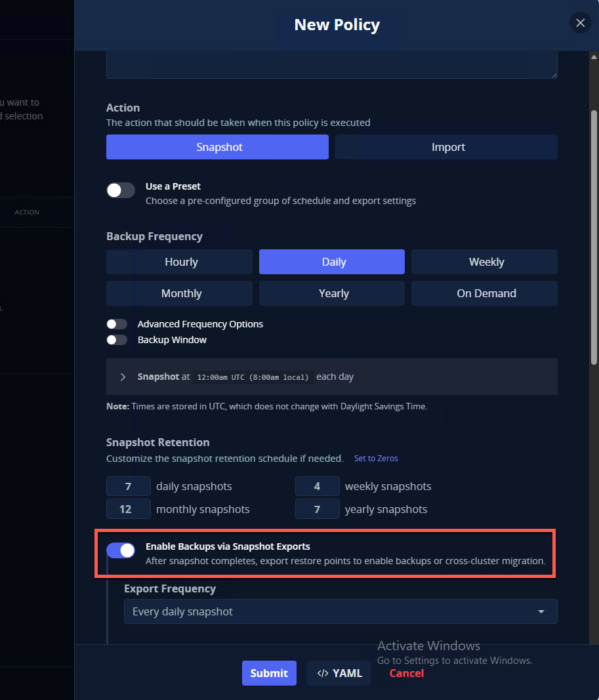Click the daily snapshots count field

[x=129, y=486]
